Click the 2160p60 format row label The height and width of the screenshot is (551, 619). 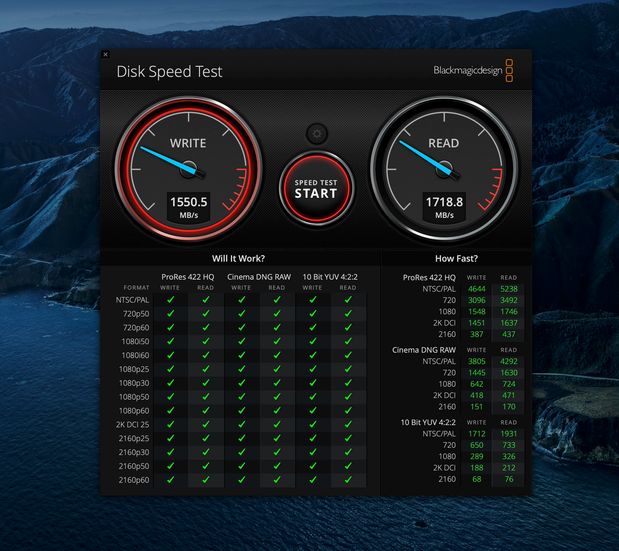[134, 480]
